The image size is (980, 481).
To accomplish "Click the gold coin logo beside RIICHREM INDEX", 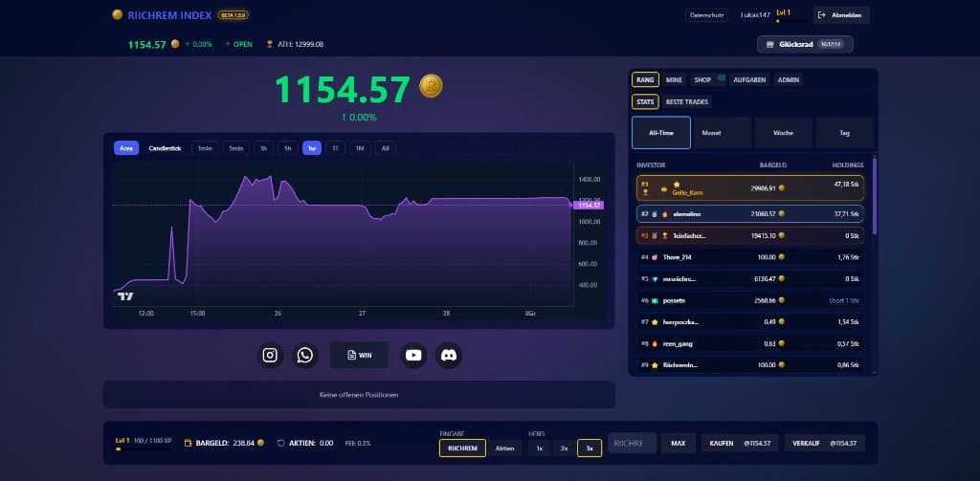I will tap(117, 14).
